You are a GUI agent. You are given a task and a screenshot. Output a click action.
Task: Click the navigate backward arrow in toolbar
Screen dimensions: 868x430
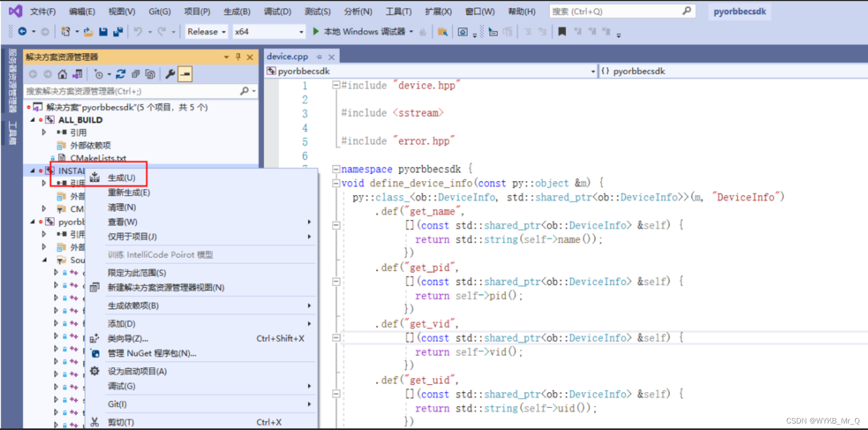[x=22, y=31]
